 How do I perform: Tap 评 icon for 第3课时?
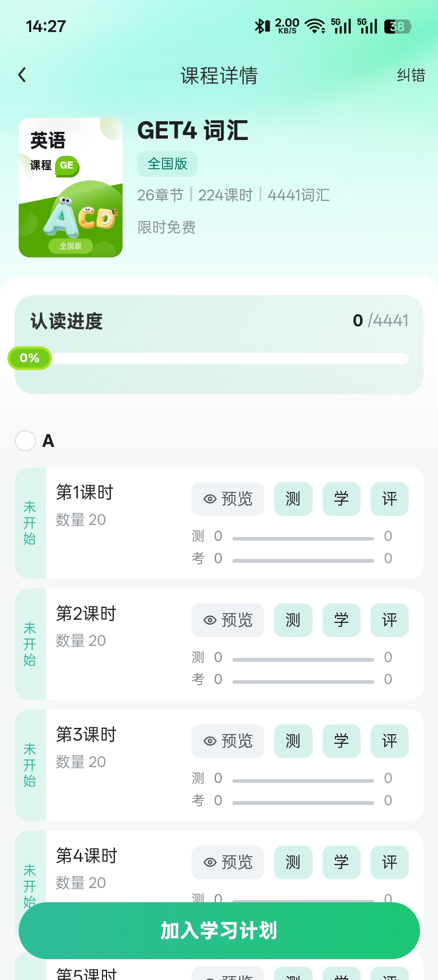[389, 741]
